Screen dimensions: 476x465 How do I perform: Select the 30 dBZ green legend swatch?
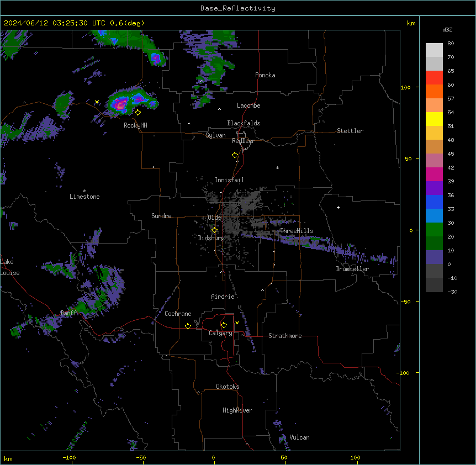point(434,230)
